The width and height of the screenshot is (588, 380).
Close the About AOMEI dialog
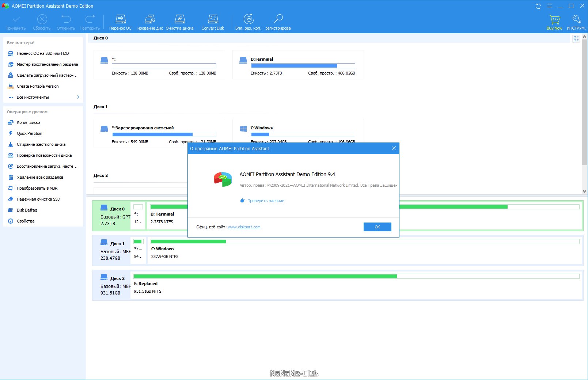(x=394, y=148)
